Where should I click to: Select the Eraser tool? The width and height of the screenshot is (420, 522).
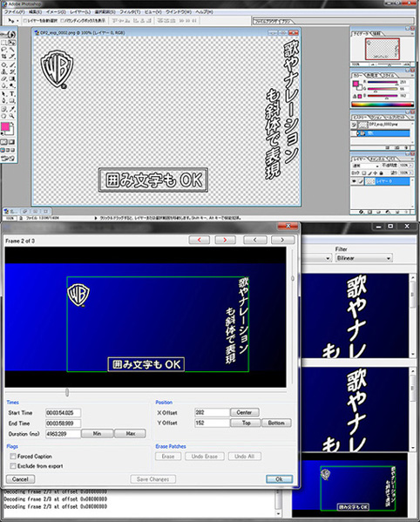[x=3, y=78]
